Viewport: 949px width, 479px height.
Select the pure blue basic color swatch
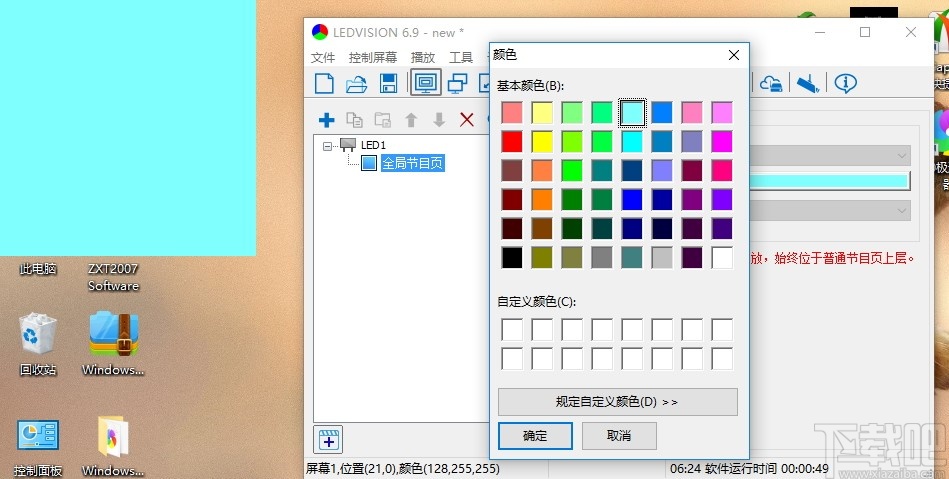(x=632, y=199)
